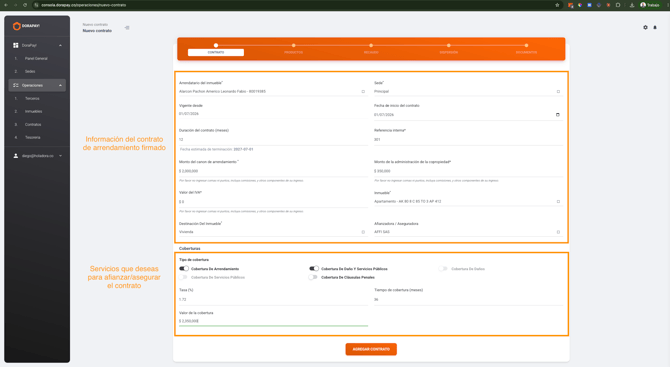Screen dimensions: 670x367
Task: Click the first orange extension icon in the browser toolbar
Action: point(570,5)
